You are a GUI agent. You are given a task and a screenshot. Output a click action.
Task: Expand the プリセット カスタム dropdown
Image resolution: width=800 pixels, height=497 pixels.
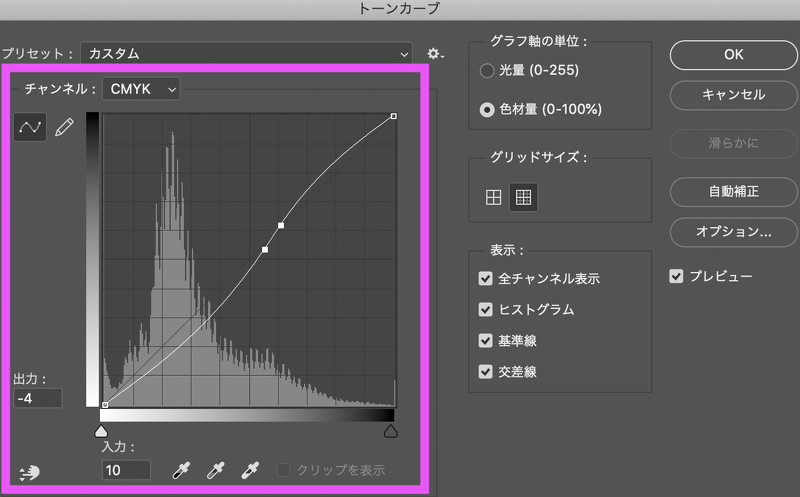[x=246, y=53]
